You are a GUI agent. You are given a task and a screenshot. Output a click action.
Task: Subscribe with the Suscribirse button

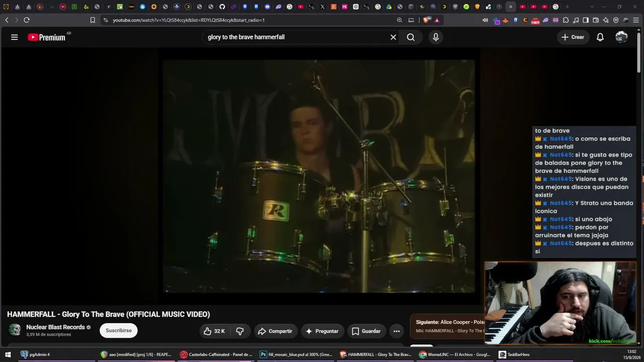pos(119,330)
